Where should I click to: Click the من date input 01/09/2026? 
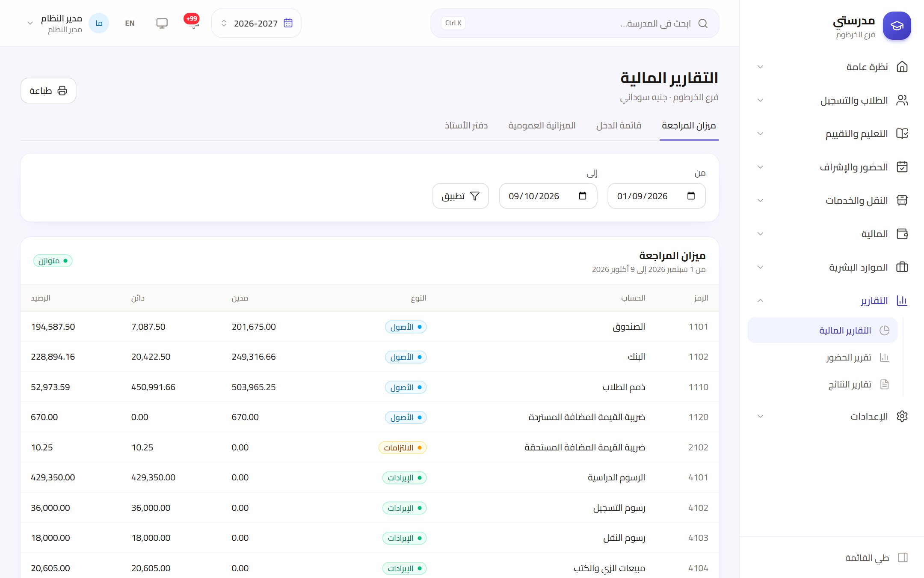pos(656,196)
